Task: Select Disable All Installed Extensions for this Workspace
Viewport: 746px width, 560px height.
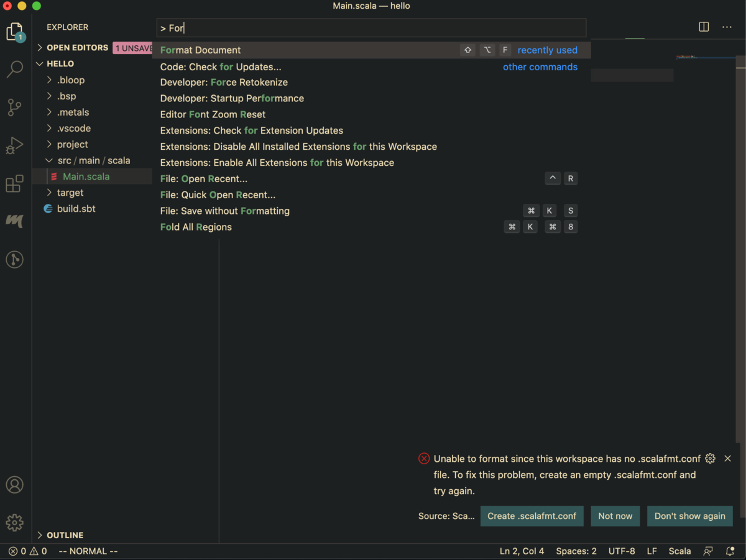Action: pyautogui.click(x=372, y=147)
